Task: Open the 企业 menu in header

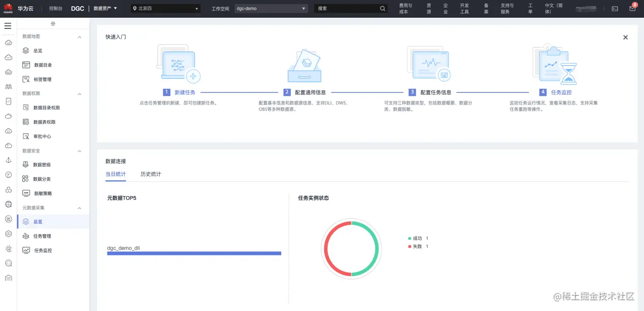Action: pyautogui.click(x=446, y=9)
